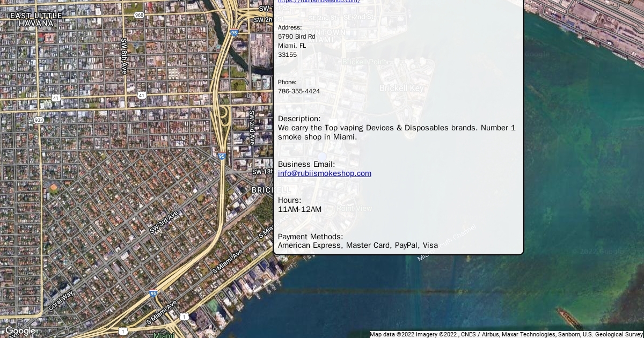Click the 5790 Bird Rd address text
The width and height of the screenshot is (644, 338).
(297, 36)
